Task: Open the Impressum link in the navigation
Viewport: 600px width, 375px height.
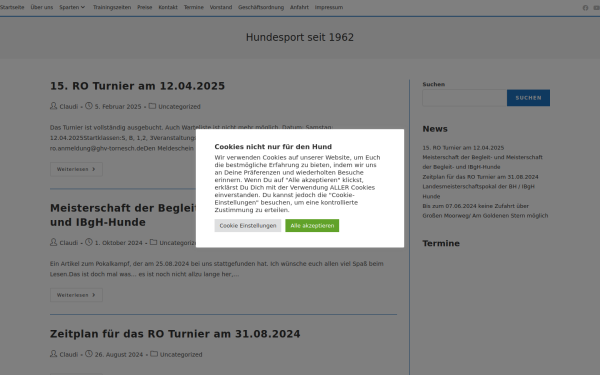Action: (329, 7)
